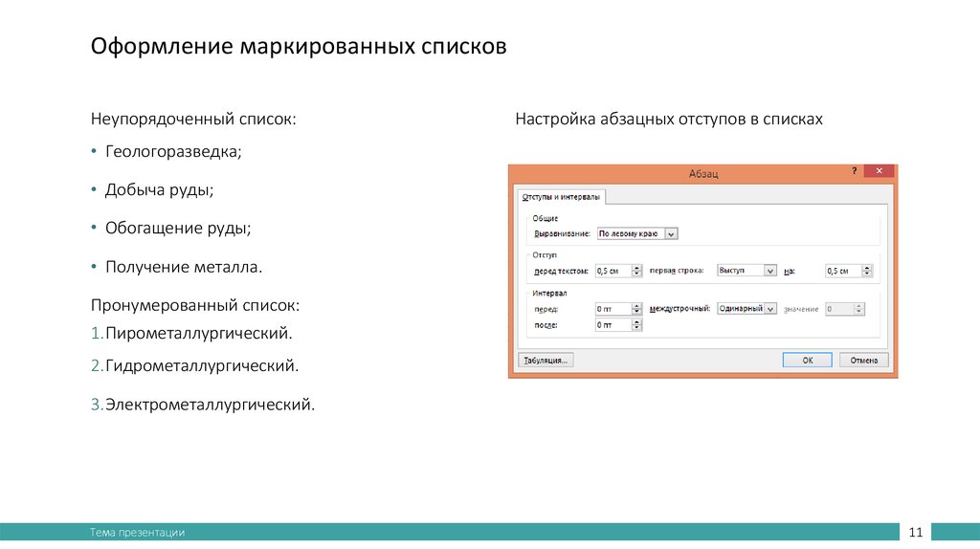980x549 pixels.
Task: Click the help question mark icon in Абзац dialog
Action: 854,171
